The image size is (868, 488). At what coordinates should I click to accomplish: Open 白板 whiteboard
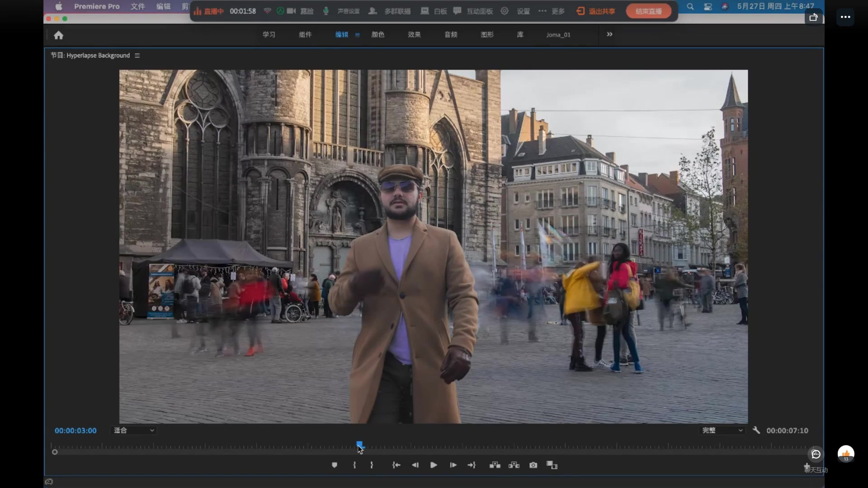pyautogui.click(x=434, y=11)
